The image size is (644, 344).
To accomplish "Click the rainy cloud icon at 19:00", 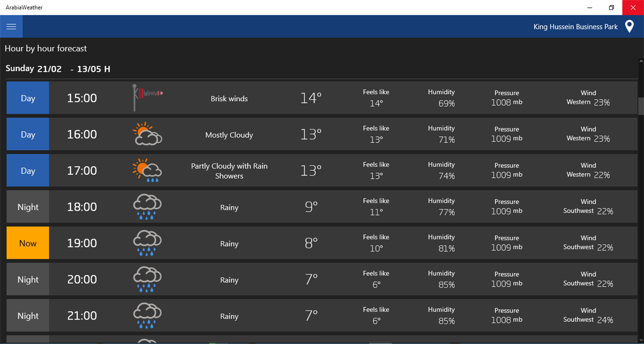I will (147, 243).
